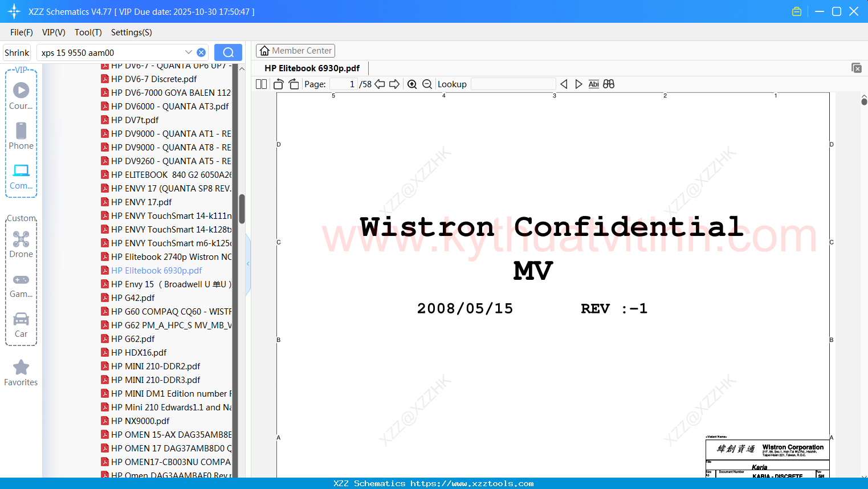Open the VIP menu

54,32
